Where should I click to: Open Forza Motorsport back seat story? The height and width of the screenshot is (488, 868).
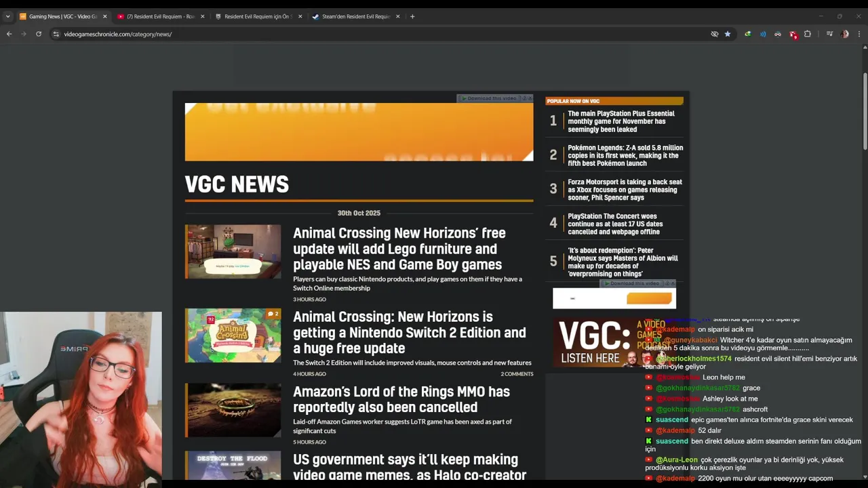pos(625,190)
